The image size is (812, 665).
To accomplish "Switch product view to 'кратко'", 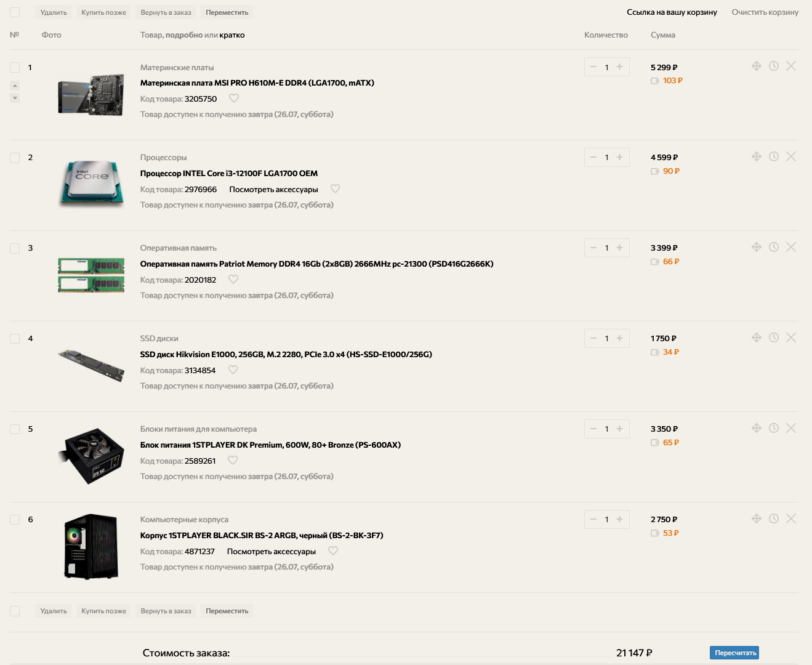I will (232, 35).
